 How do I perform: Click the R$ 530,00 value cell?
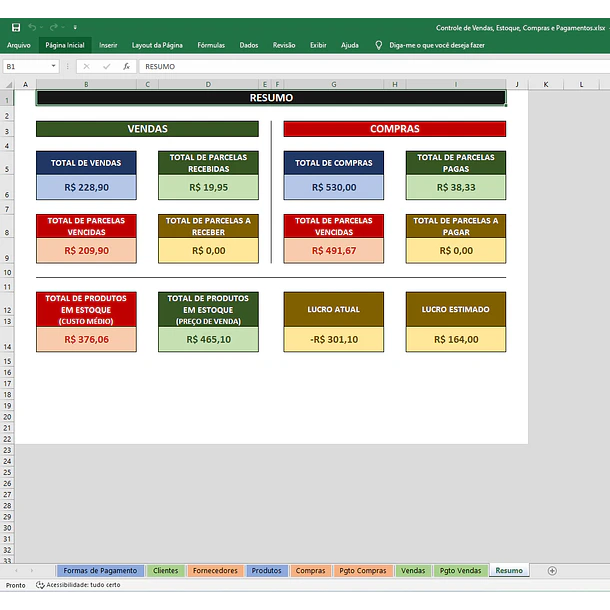[334, 187]
